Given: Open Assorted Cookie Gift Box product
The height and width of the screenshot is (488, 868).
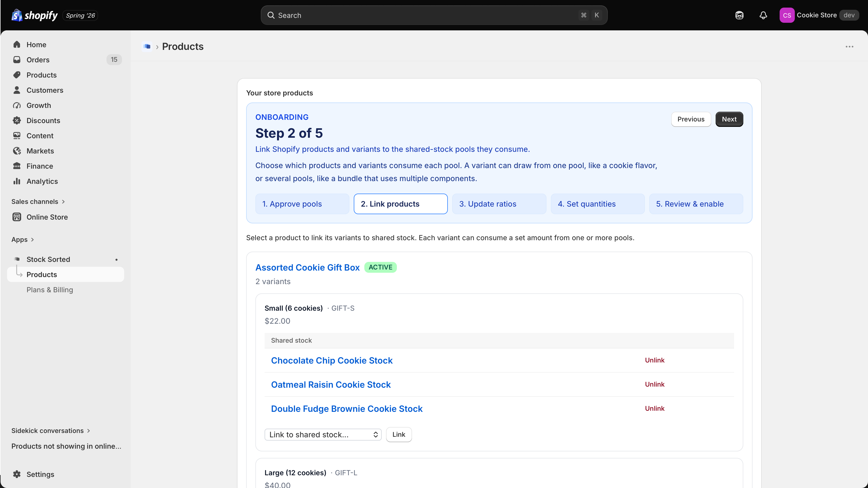Looking at the screenshot, I should pyautogui.click(x=307, y=267).
